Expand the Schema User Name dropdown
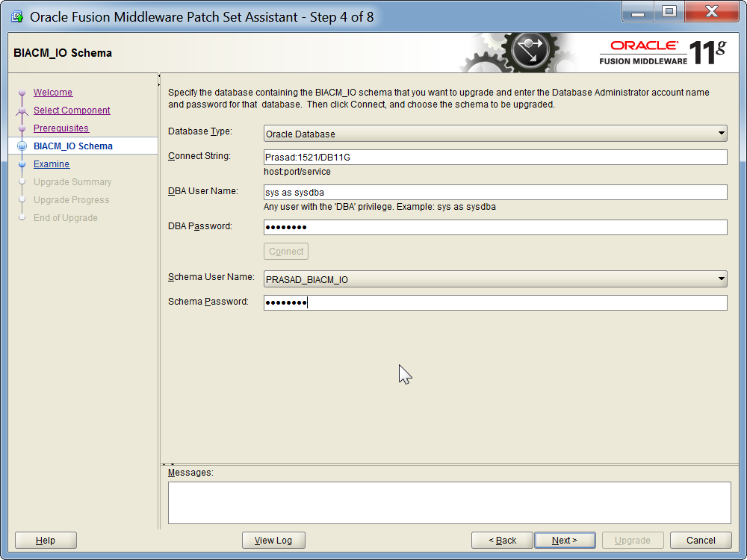Image resolution: width=747 pixels, height=560 pixels. tap(495, 279)
